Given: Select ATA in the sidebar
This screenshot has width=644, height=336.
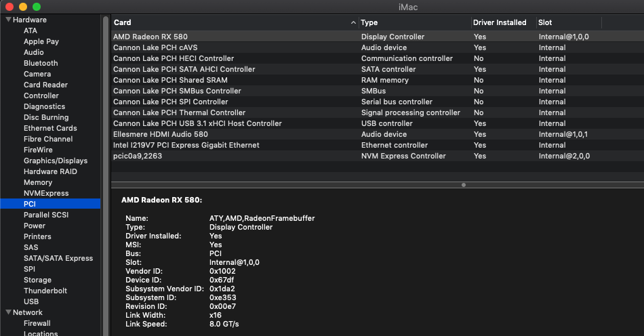Looking at the screenshot, I should tap(31, 30).
